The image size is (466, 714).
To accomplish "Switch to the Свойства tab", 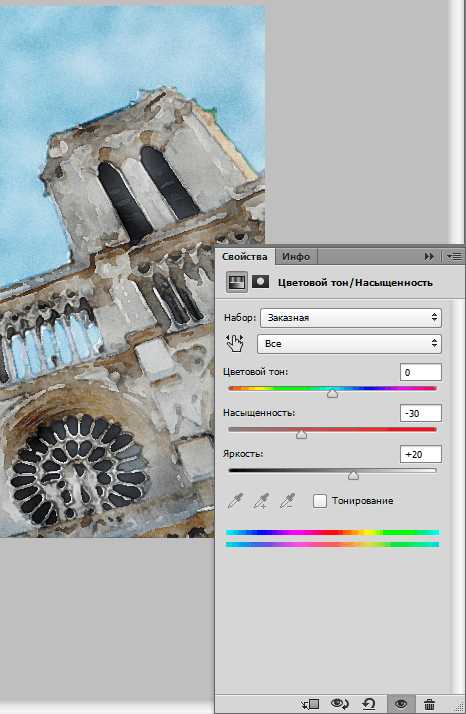I will 245,256.
